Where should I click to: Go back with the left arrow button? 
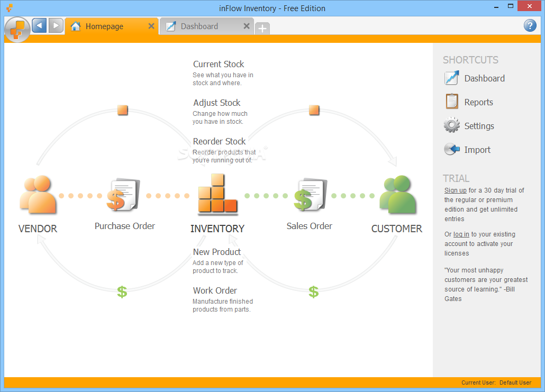pos(39,26)
